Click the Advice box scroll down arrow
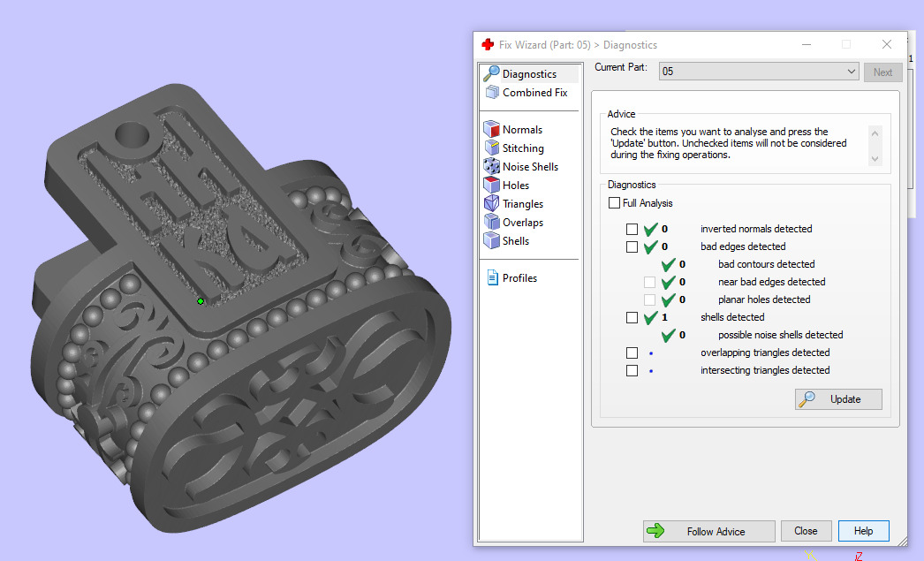Image resolution: width=924 pixels, height=561 pixels. pyautogui.click(x=875, y=158)
